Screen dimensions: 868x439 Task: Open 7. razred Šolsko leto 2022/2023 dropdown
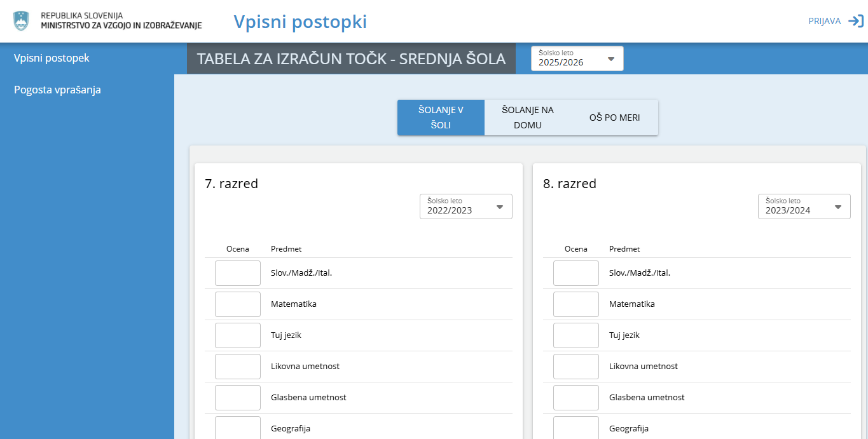tap(466, 206)
